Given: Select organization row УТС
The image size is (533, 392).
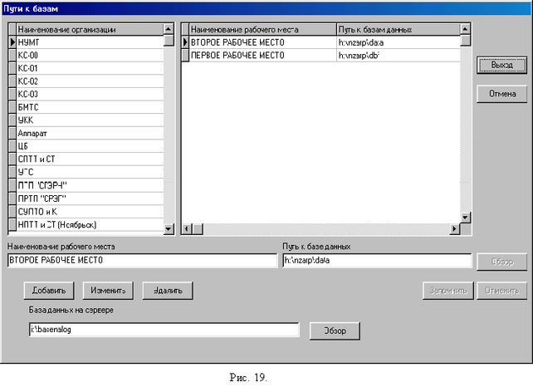Looking at the screenshot, I should click(x=90, y=172).
